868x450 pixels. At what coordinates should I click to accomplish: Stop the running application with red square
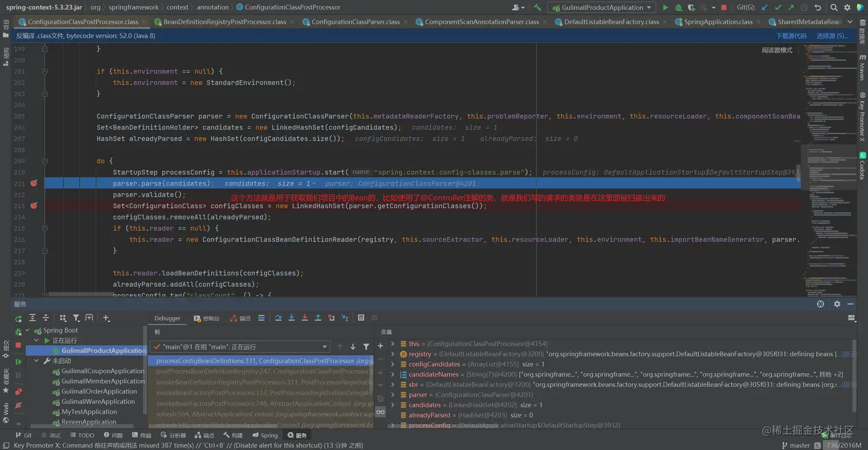[724, 7]
